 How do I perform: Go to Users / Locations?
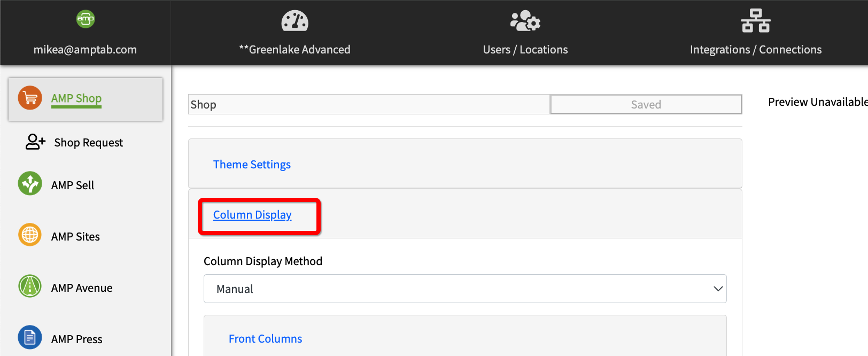[x=525, y=50]
